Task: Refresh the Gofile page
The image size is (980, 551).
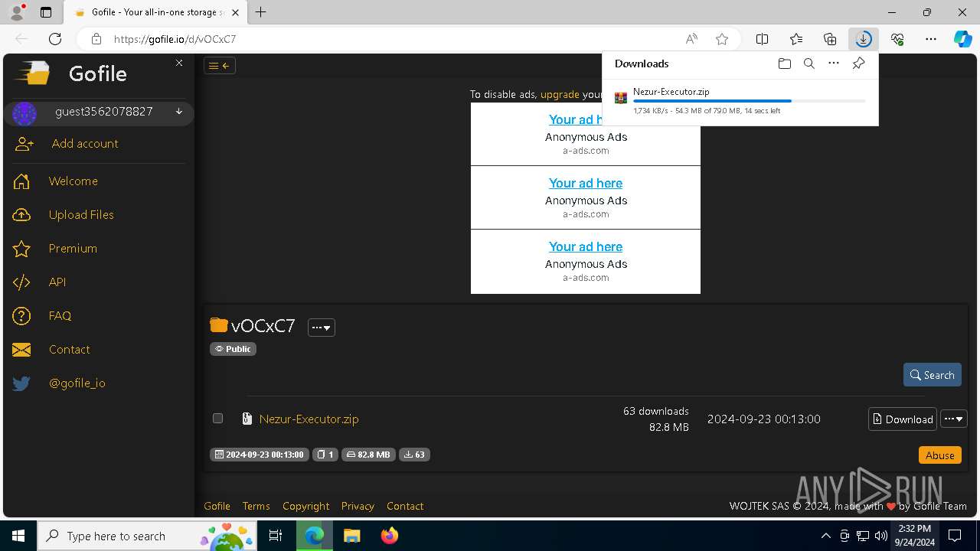Action: click(x=55, y=39)
